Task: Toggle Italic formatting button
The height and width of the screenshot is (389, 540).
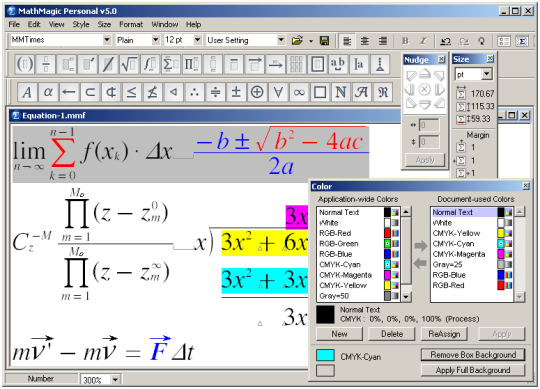Action: 423,41
